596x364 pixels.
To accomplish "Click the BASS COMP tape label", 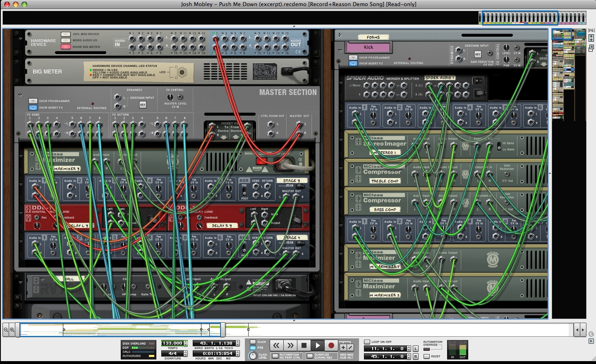I will click(385, 209).
